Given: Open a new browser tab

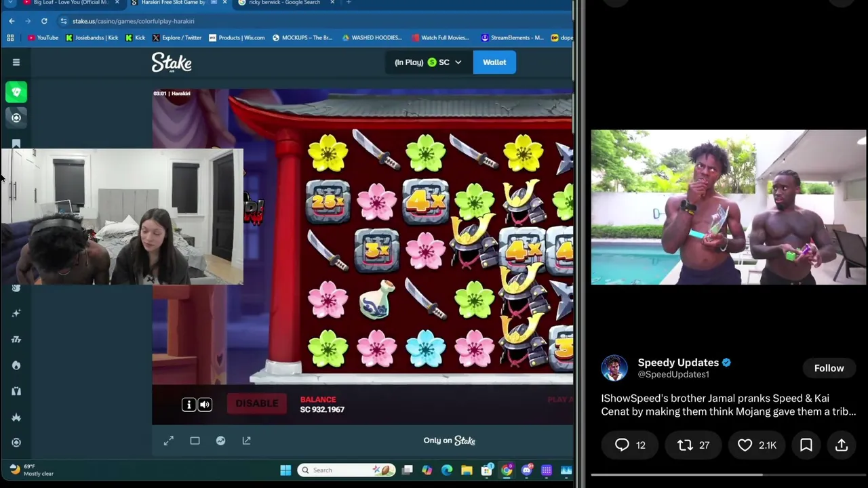Looking at the screenshot, I should pyautogui.click(x=349, y=3).
